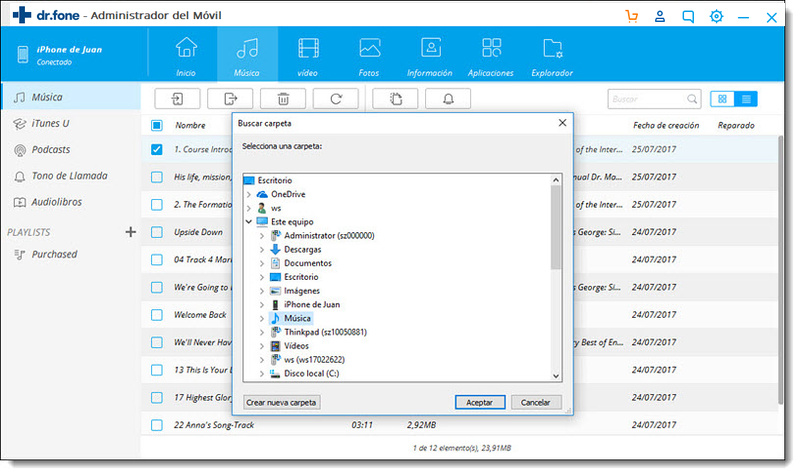
Task: Go to the Inicio home tab
Action: [186, 55]
